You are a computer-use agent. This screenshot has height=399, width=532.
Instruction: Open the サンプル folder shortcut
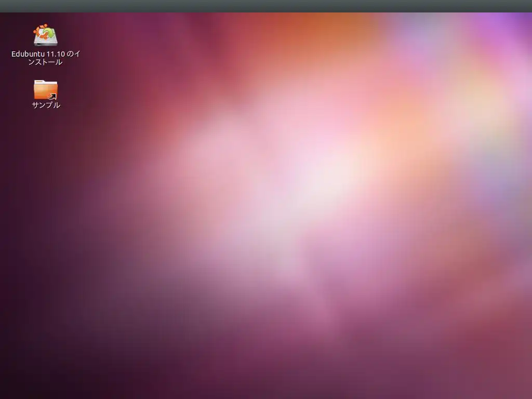tap(46, 89)
